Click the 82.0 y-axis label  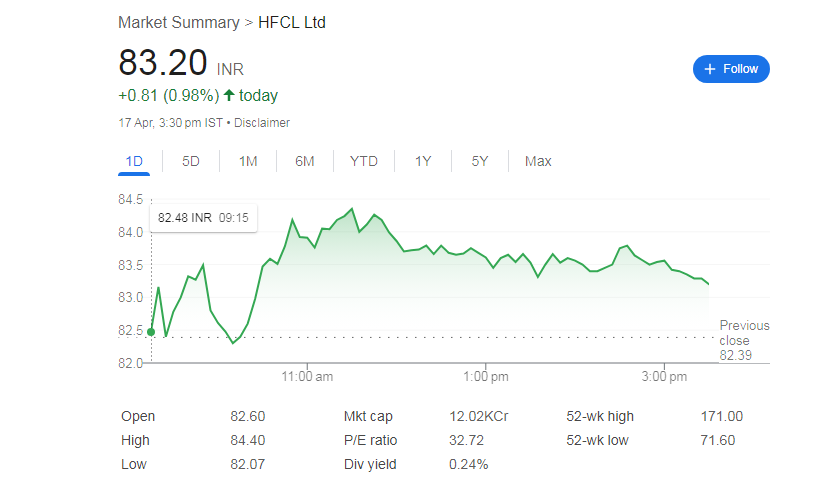pyautogui.click(x=130, y=363)
